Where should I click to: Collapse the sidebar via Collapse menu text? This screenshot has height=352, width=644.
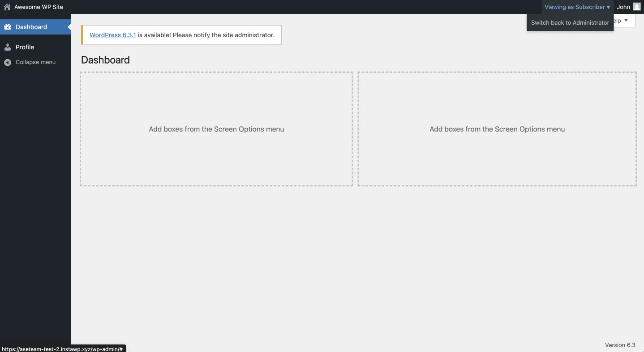tap(36, 62)
